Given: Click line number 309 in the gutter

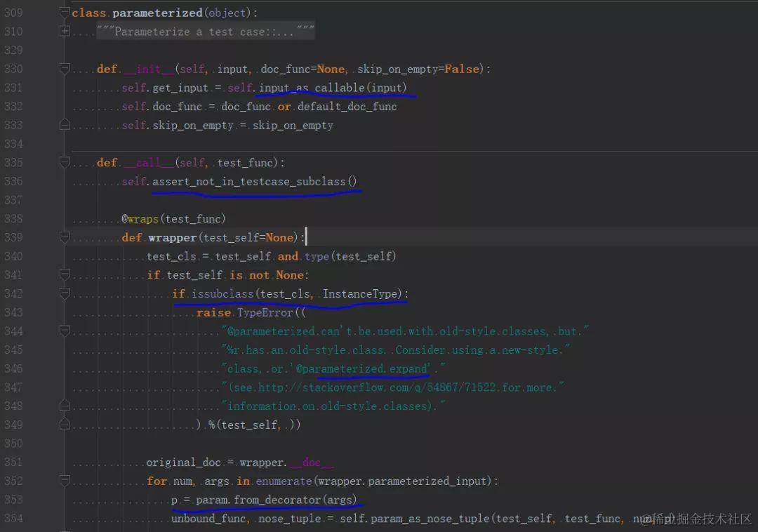Looking at the screenshot, I should pyautogui.click(x=13, y=13).
